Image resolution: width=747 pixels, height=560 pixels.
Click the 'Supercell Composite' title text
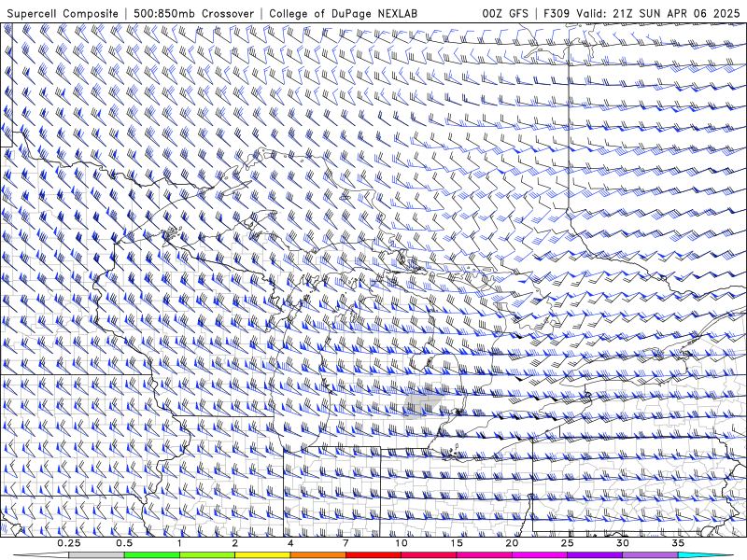[63, 14]
